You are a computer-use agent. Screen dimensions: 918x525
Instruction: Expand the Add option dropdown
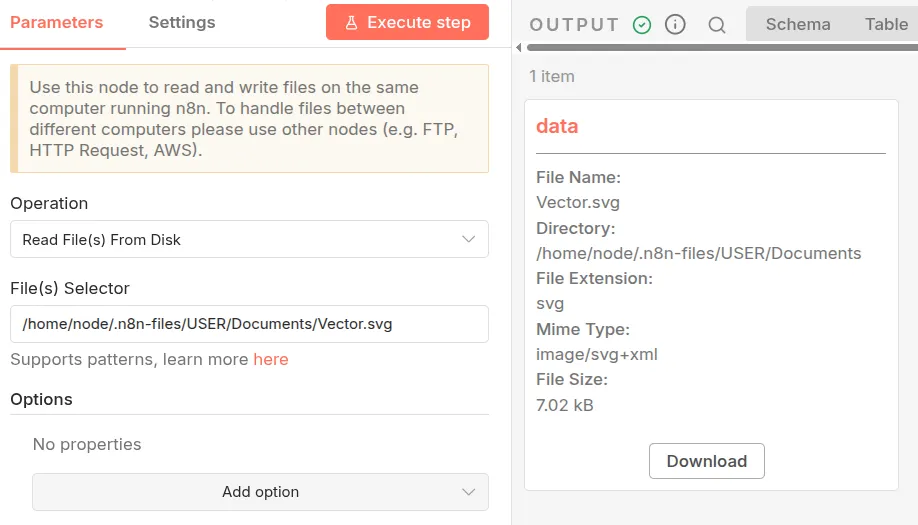coord(260,492)
